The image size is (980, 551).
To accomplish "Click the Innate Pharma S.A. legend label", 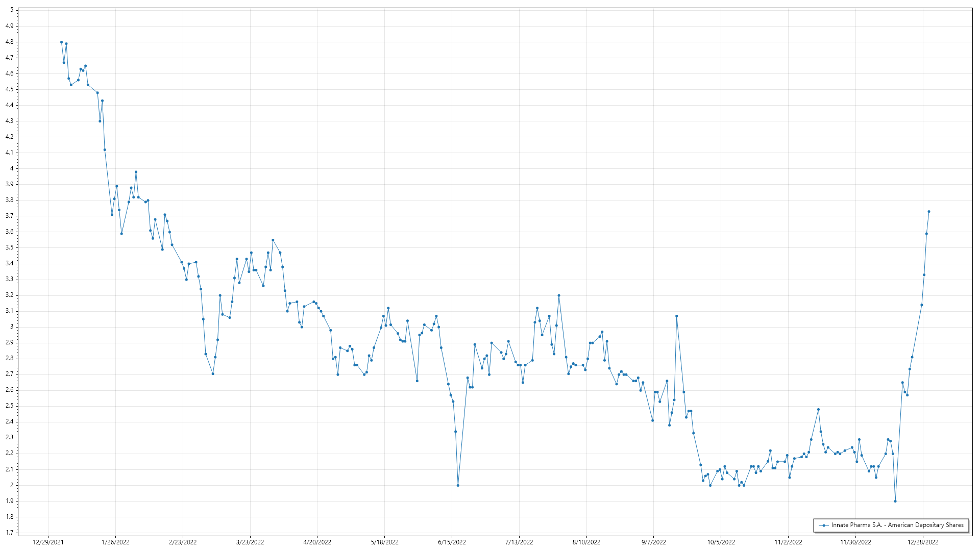I will pos(897,525).
